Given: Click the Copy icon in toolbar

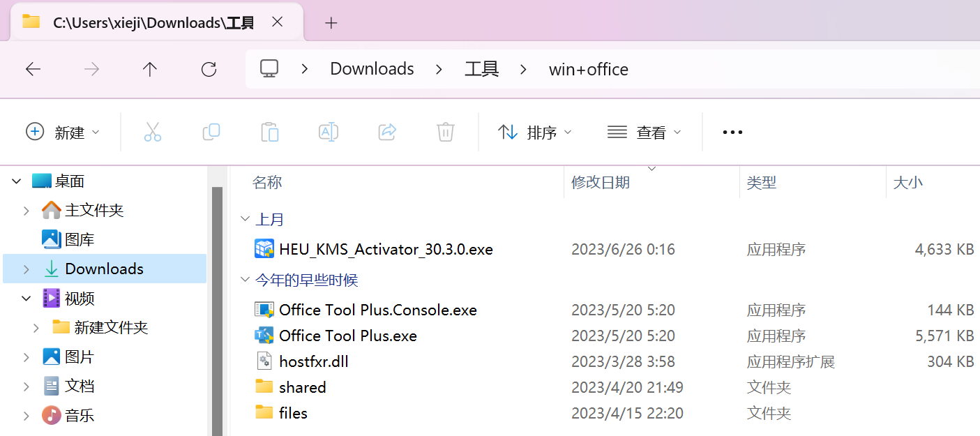Looking at the screenshot, I should [x=211, y=132].
